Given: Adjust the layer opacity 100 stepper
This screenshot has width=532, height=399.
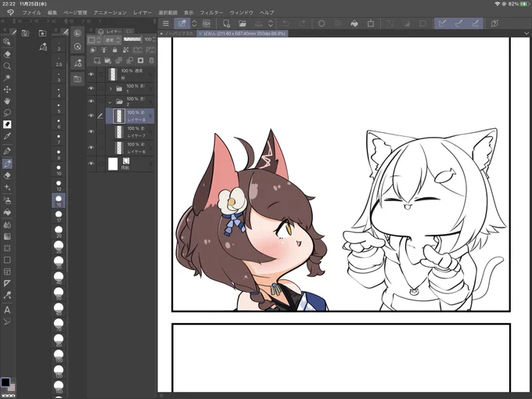Looking at the screenshot, I should pyautogui.click(x=153, y=39).
